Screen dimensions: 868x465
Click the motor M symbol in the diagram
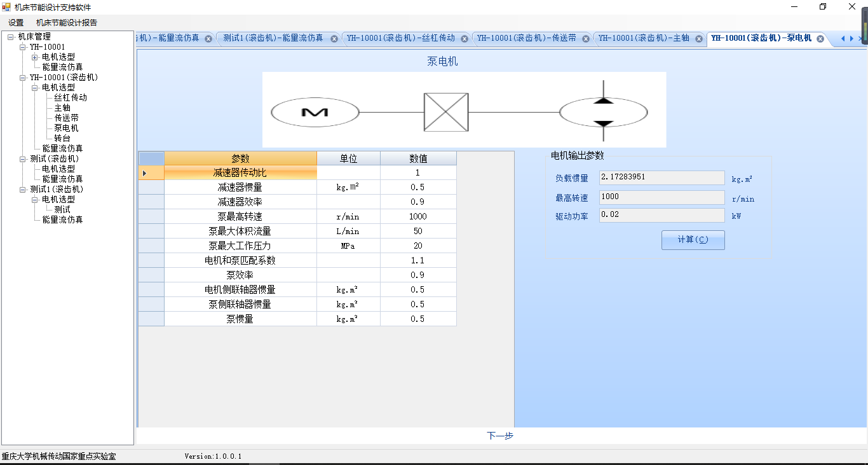pos(315,113)
